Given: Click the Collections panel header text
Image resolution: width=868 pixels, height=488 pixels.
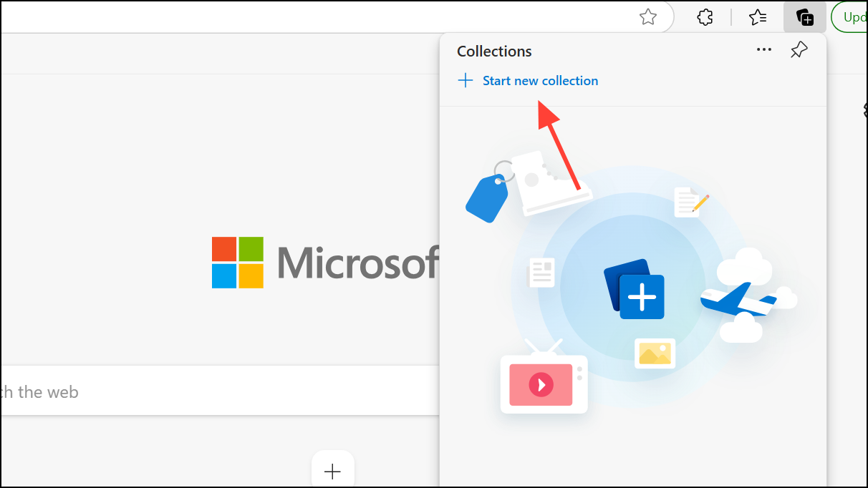Looking at the screenshot, I should pos(494,51).
